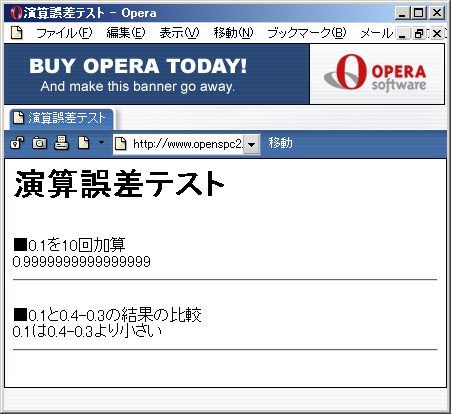Toggle the camera image display icon
Screen dimensions: 451x414
click(x=39, y=143)
